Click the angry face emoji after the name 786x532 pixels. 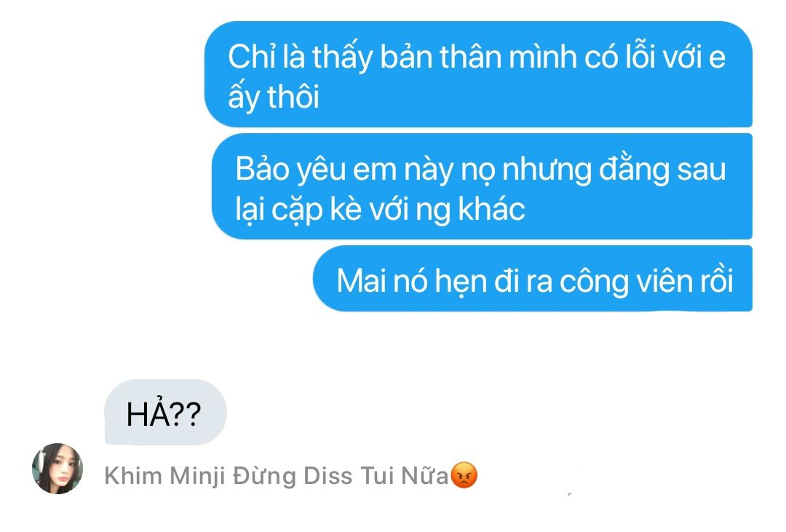point(464,475)
